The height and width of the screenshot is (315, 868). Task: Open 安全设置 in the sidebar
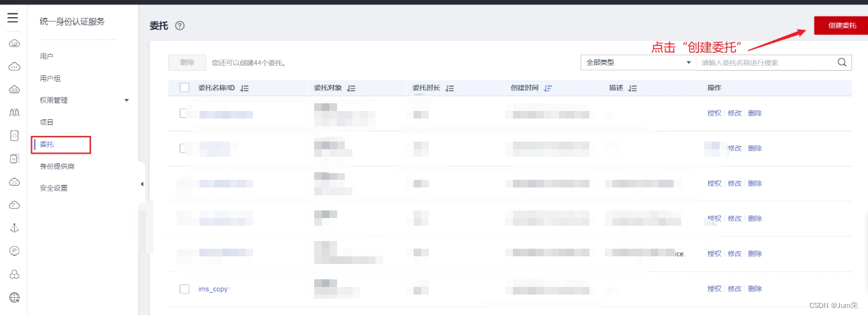click(x=54, y=188)
